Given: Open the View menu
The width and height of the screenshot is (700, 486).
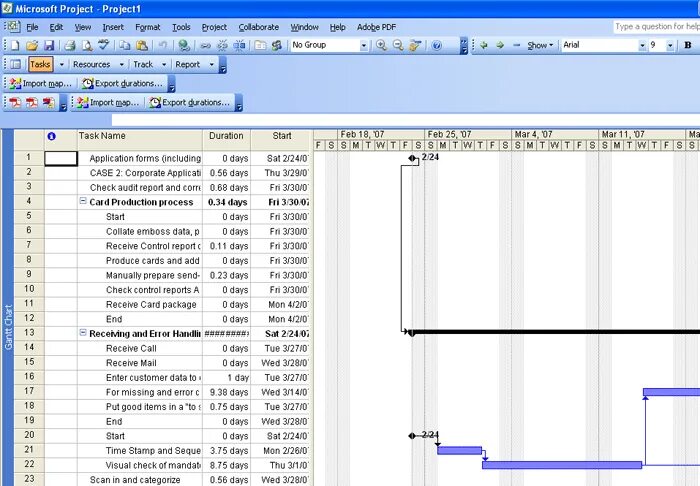Looking at the screenshot, I should [x=83, y=27].
